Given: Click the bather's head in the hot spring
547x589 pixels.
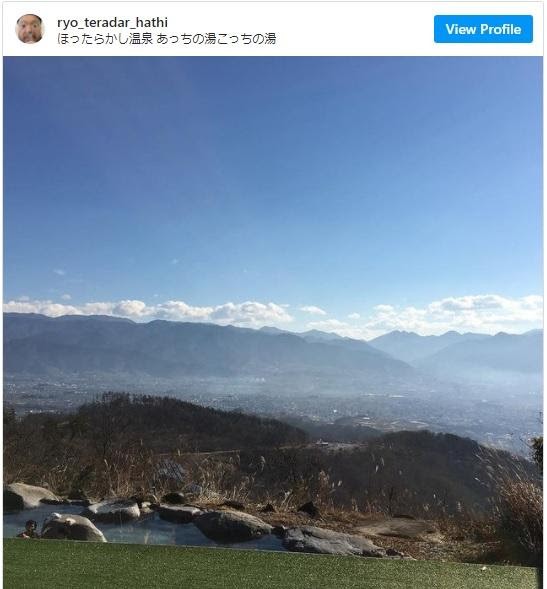Looking at the screenshot, I should coord(31,526).
